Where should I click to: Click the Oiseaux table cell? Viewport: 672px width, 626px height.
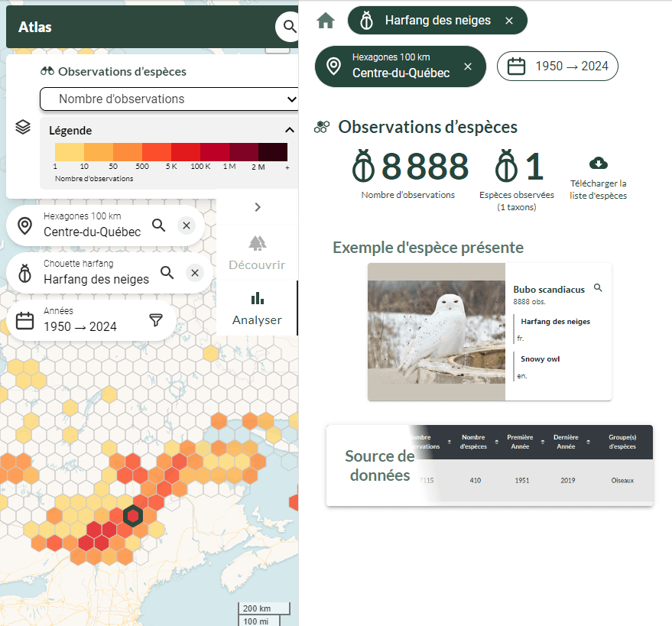tap(622, 480)
